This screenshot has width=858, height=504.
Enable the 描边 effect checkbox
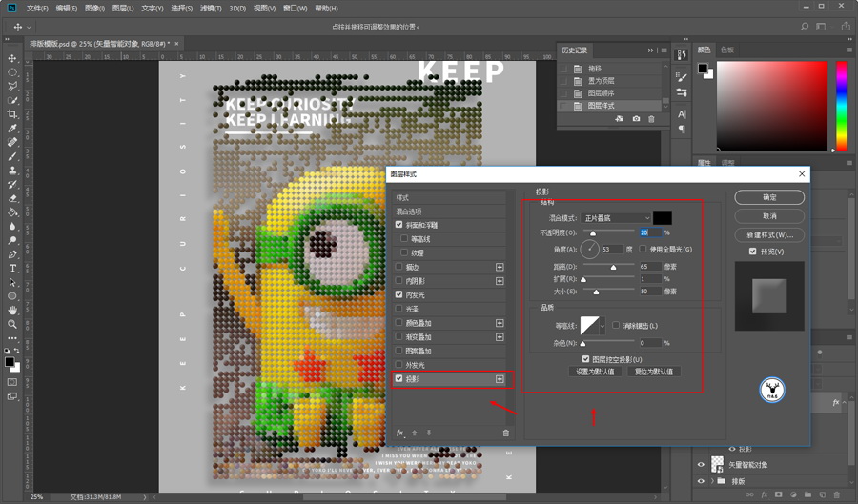pyautogui.click(x=398, y=267)
